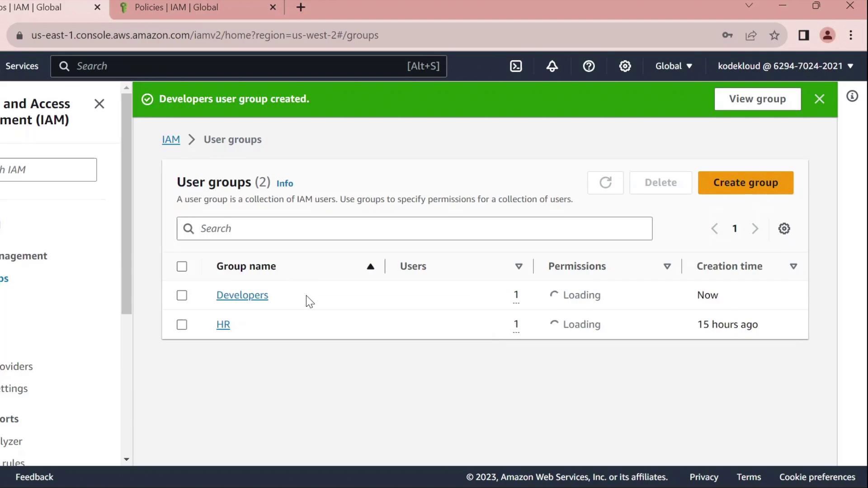Viewport: 868px width, 488px height.
Task: Expand the Global region dropdown
Action: pyautogui.click(x=674, y=66)
